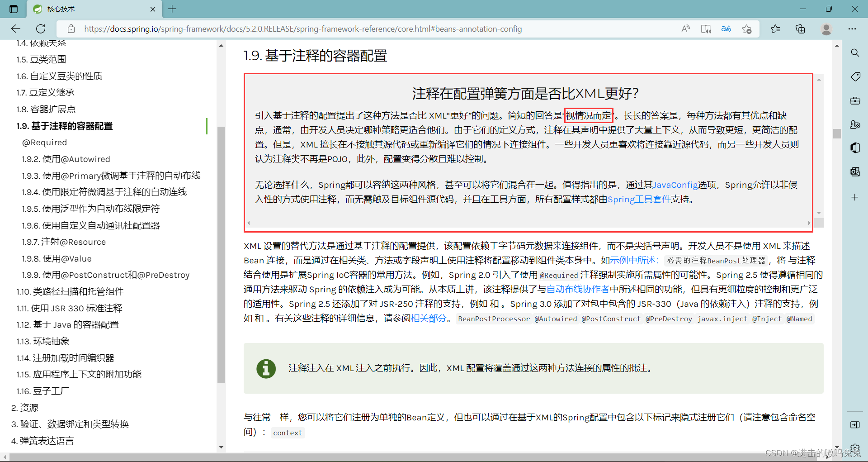This screenshot has height=462, width=868.
Task: Open 1.9.5. 使用泛型作为自动布线限定符
Action: click(x=91, y=209)
